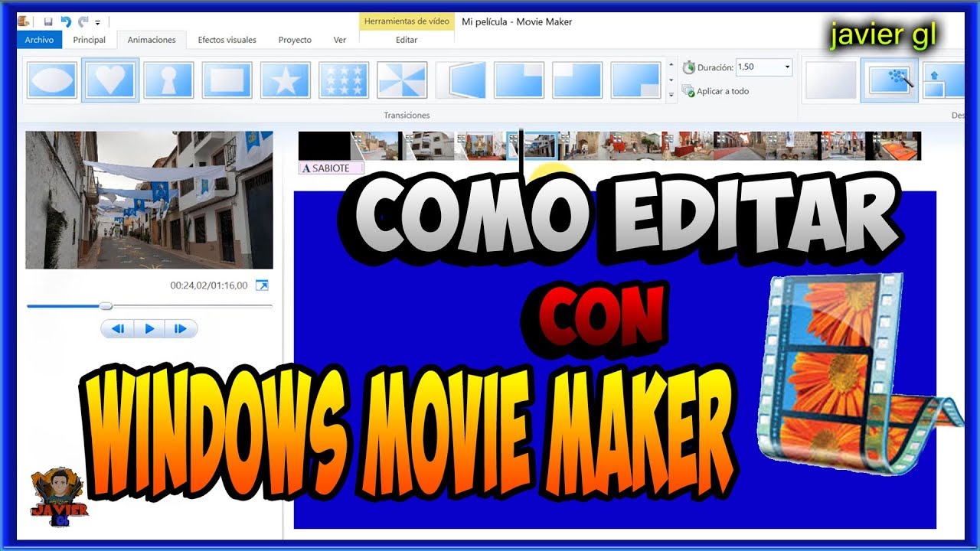Select the no pan and zoom option
Viewport: 980px width, 551px height.
point(831,80)
